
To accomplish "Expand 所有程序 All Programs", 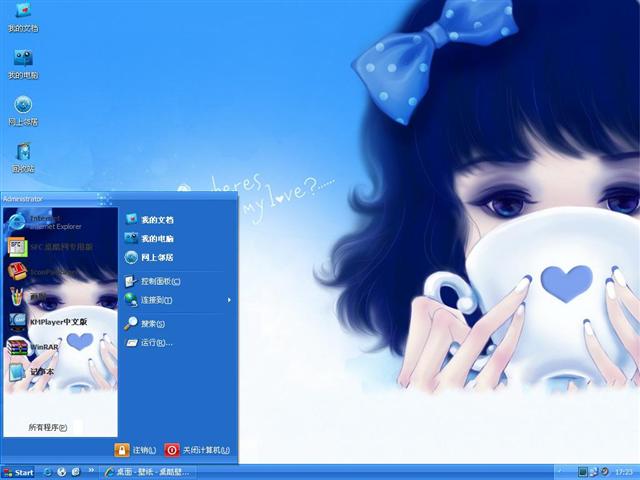I will coord(48,427).
